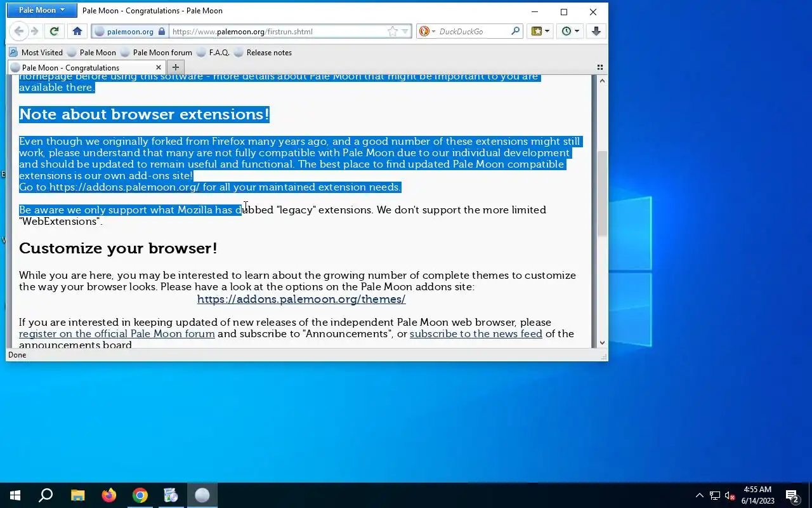Click the scrollbar up arrow
Screen dimensions: 812x508
(601, 80)
